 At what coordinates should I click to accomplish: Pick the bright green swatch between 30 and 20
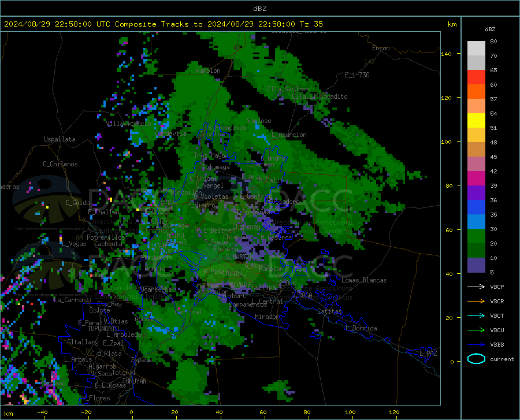point(476,236)
